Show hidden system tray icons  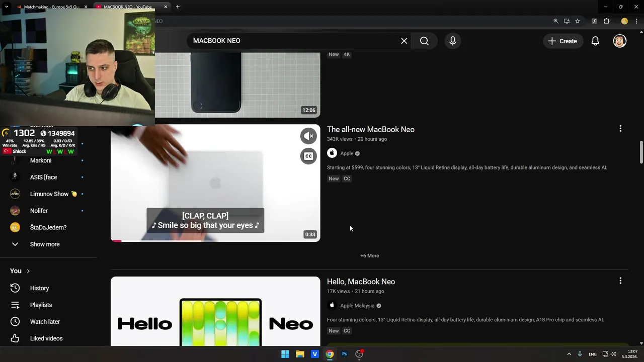point(569,354)
